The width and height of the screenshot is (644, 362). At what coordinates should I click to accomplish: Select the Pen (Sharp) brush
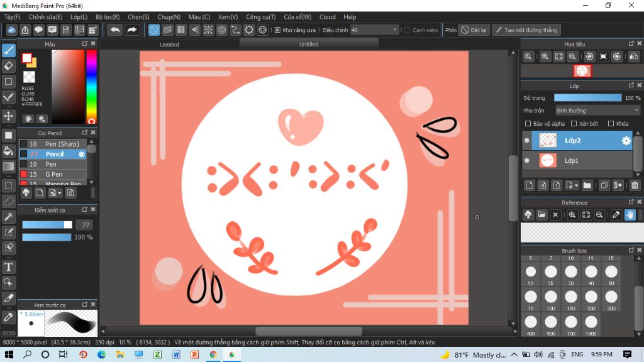pyautogui.click(x=53, y=144)
